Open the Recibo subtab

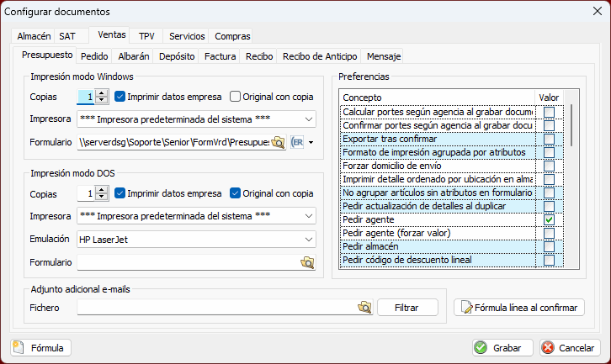tap(259, 56)
